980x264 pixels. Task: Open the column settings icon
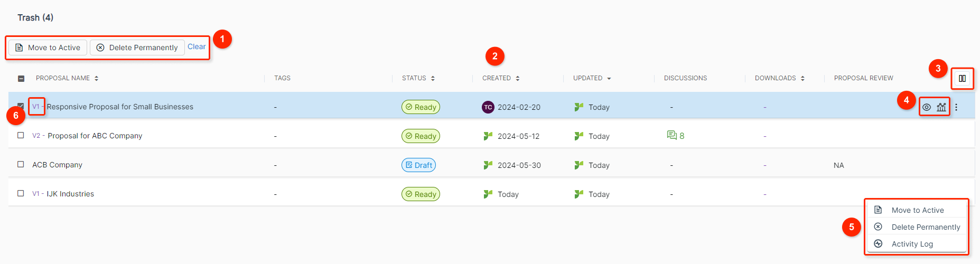click(x=962, y=79)
